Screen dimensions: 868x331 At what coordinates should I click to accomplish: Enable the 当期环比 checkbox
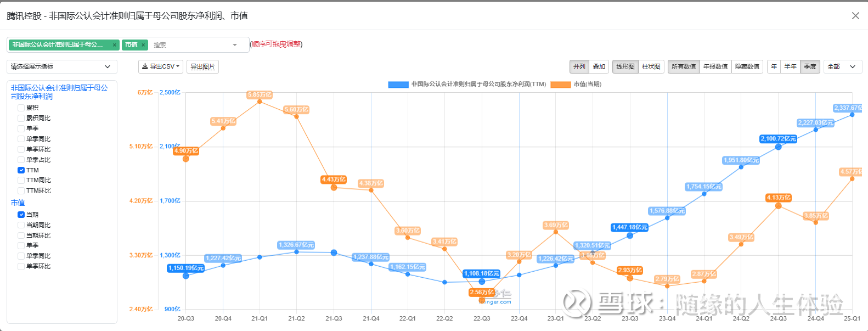[x=21, y=235]
